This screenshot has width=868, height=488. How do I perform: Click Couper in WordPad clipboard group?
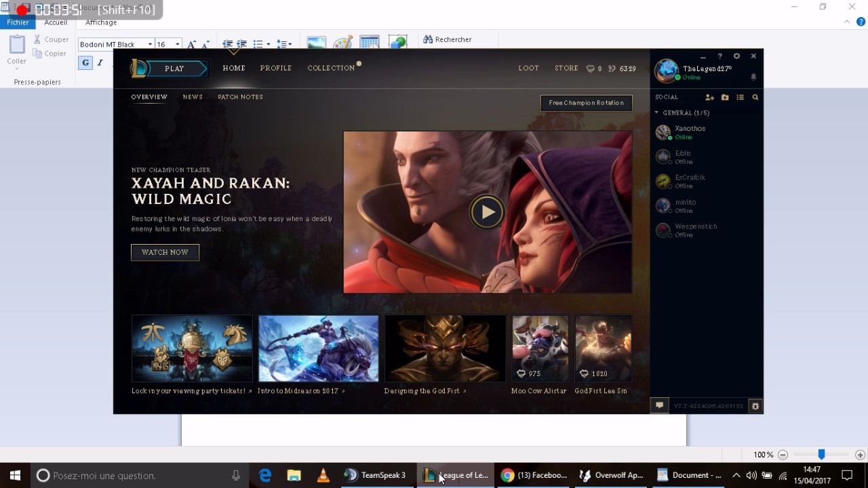[x=52, y=39]
